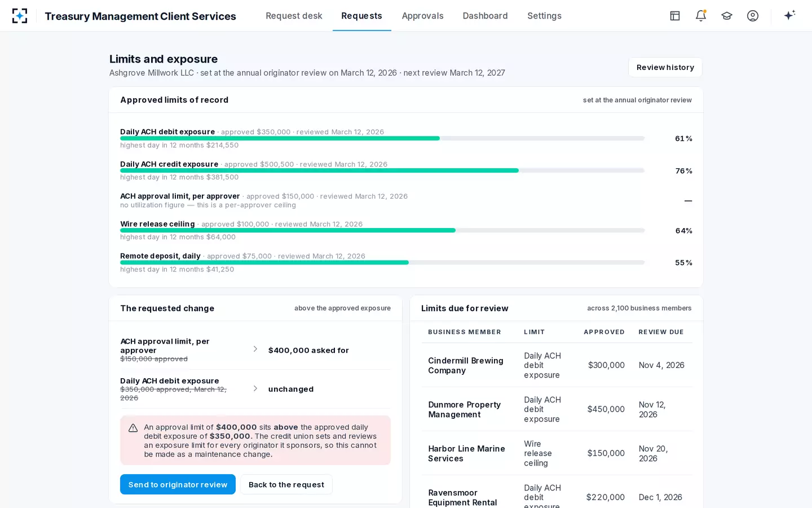Viewport: 812px width, 508px height.
Task: Click Back to the request
Action: pyautogui.click(x=286, y=484)
